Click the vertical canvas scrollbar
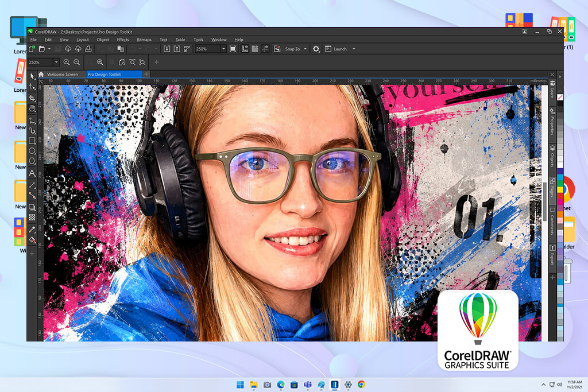588x392 pixels. [545, 201]
